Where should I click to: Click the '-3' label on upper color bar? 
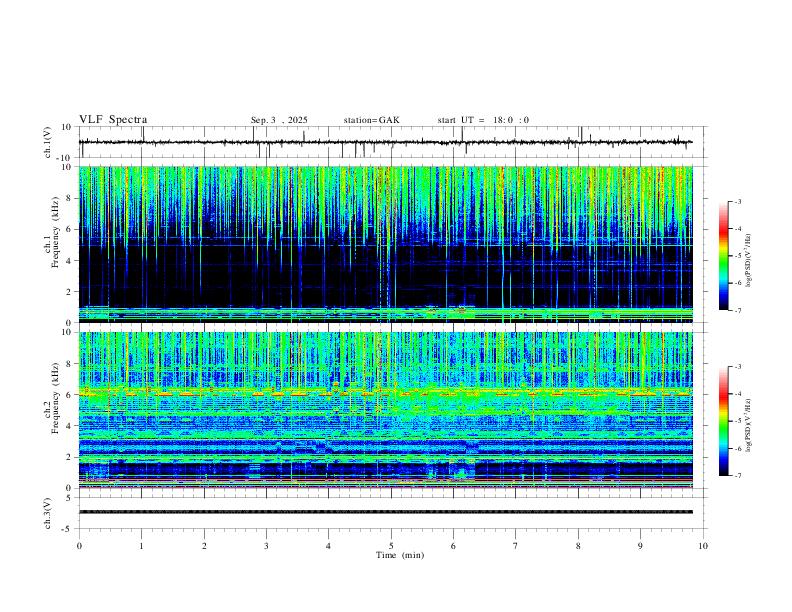[x=738, y=201]
